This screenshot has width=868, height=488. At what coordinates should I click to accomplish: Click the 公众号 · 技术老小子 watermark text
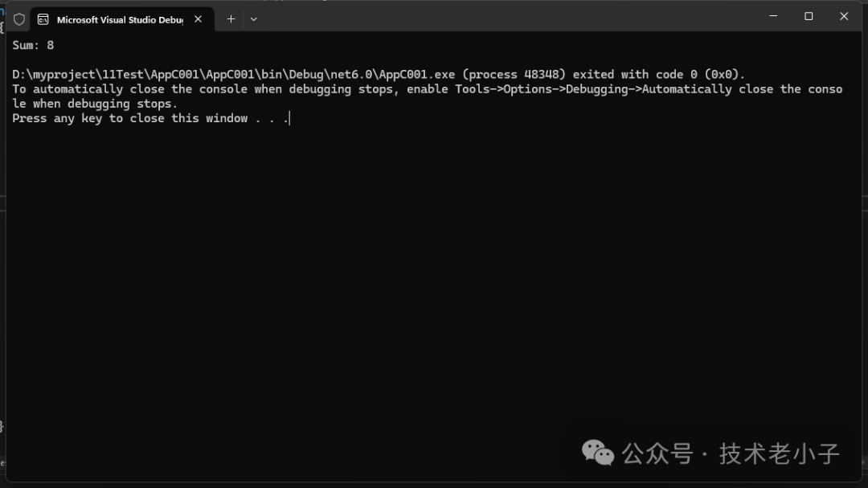(730, 453)
